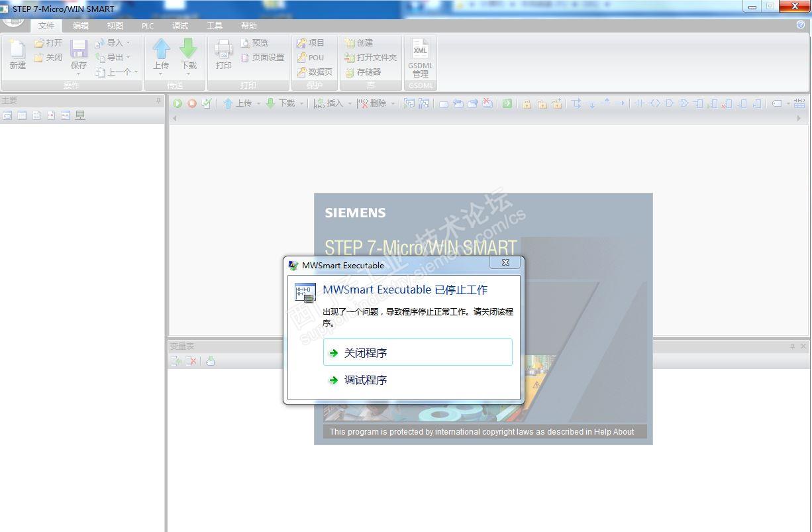Click the red delete icon in 变量表 toolbar

191,361
